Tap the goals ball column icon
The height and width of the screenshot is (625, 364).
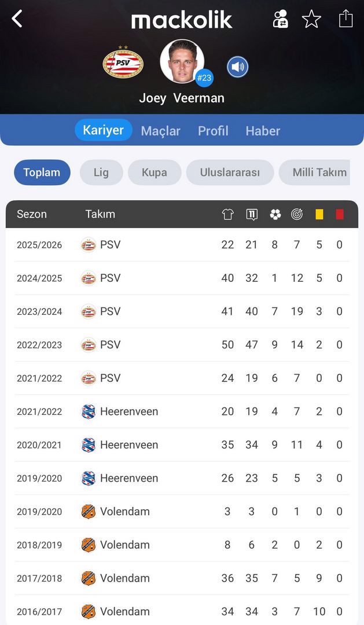tap(275, 214)
